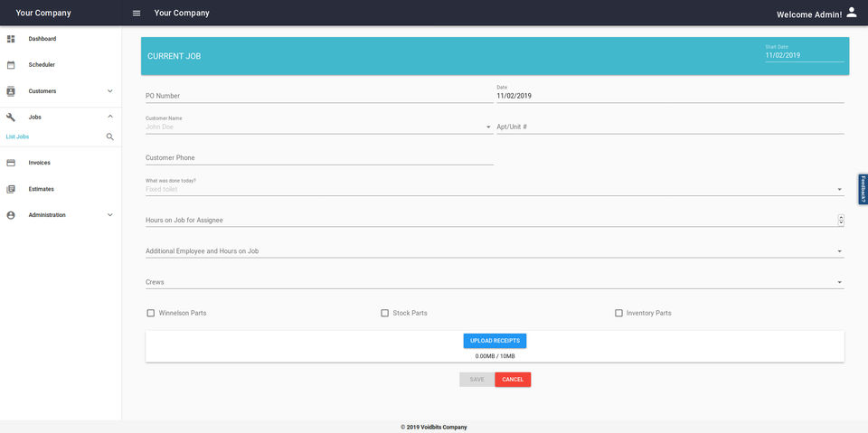Click the Customer Phone input field
Screen dimensions: 868x433
319,158
